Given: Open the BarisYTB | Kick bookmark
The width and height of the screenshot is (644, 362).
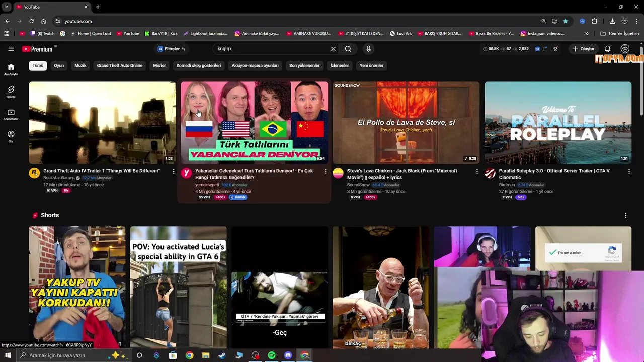Looking at the screenshot, I should click(x=161, y=34).
